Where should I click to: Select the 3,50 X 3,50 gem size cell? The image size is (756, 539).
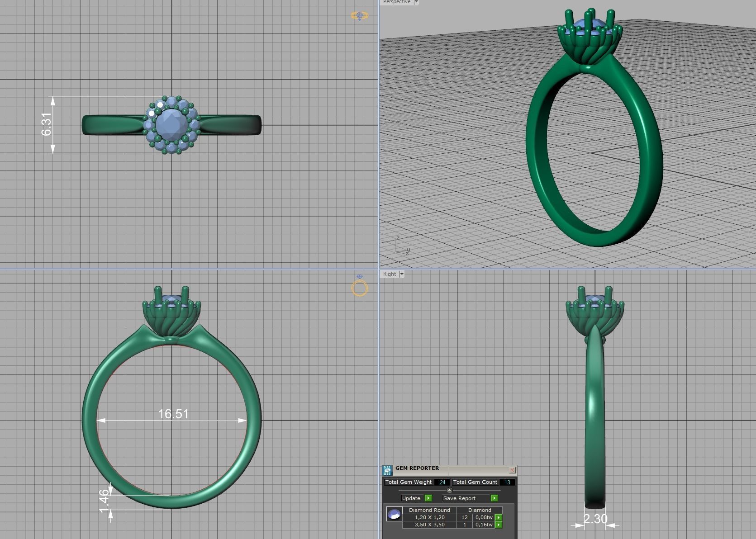click(429, 525)
